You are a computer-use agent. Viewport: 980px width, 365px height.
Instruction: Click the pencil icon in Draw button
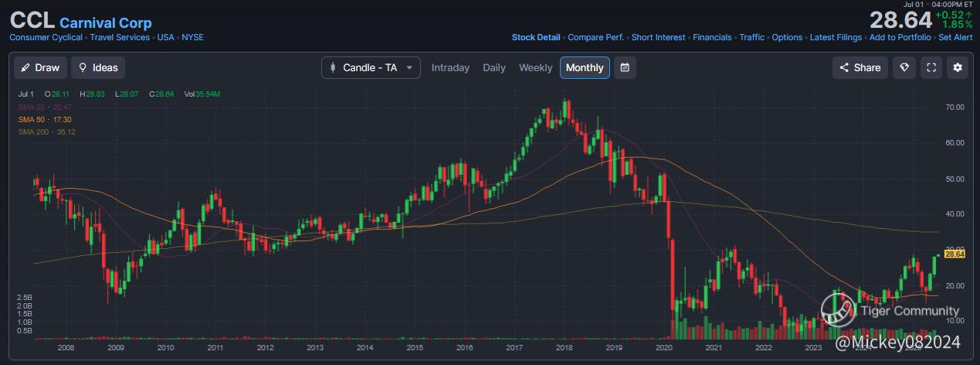26,67
